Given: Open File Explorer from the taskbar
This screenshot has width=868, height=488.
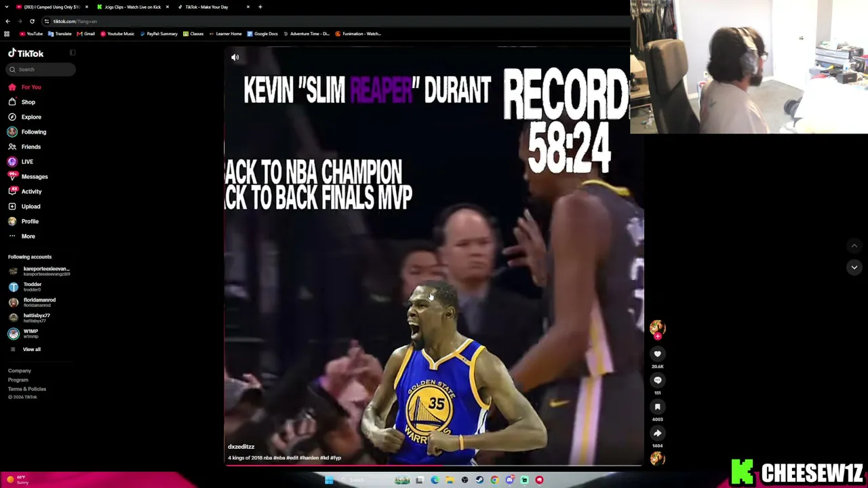Looking at the screenshot, I should [x=450, y=480].
